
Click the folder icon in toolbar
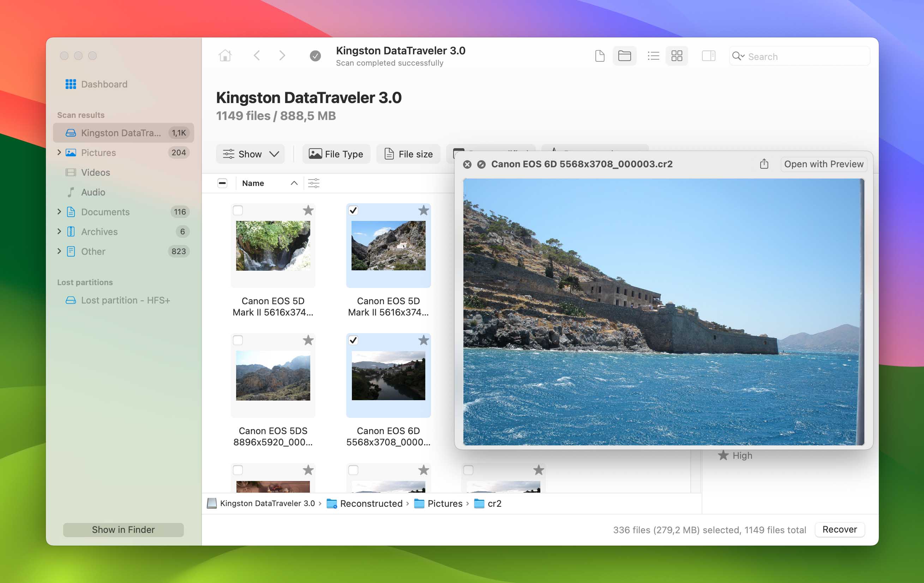tap(624, 56)
